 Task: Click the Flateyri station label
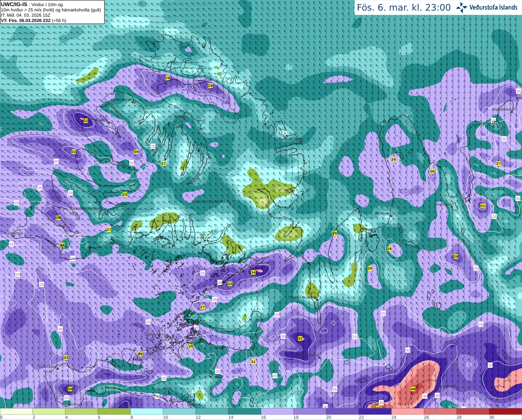coord(102,120)
